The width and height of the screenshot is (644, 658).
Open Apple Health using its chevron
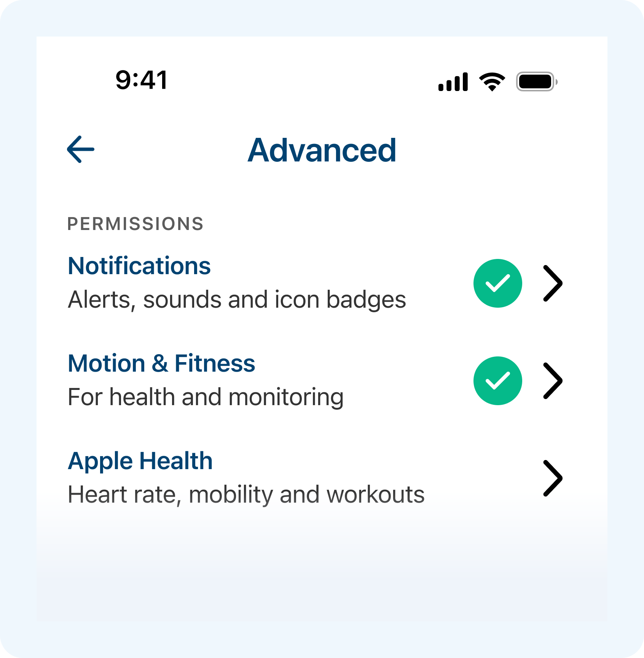pyautogui.click(x=552, y=478)
